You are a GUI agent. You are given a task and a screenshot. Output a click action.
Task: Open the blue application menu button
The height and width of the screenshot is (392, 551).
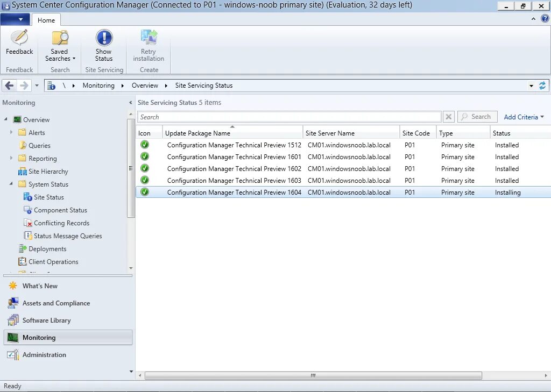15,19
